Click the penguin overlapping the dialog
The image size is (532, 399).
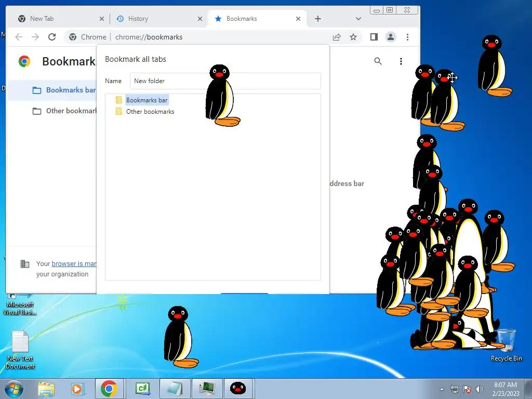tap(221, 96)
